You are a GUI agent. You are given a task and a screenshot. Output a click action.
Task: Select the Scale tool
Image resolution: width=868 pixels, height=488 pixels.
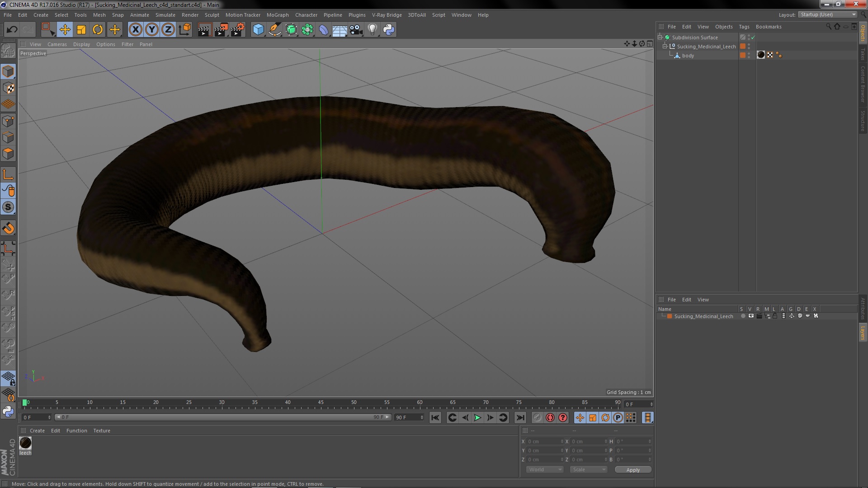point(81,30)
